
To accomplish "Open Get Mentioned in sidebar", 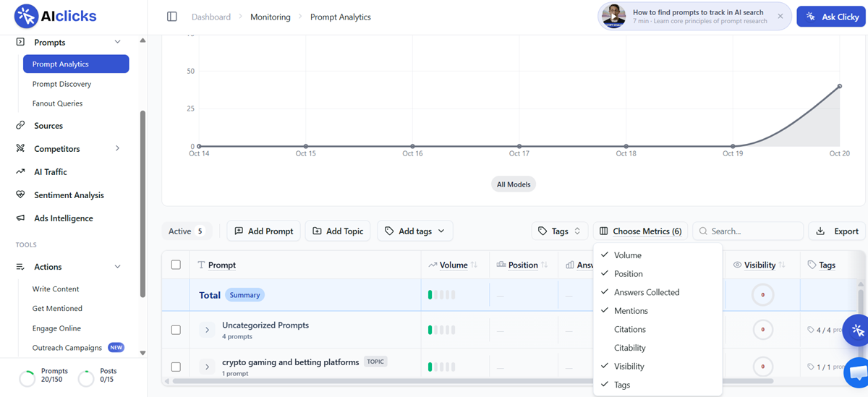I will pyautogui.click(x=57, y=308).
